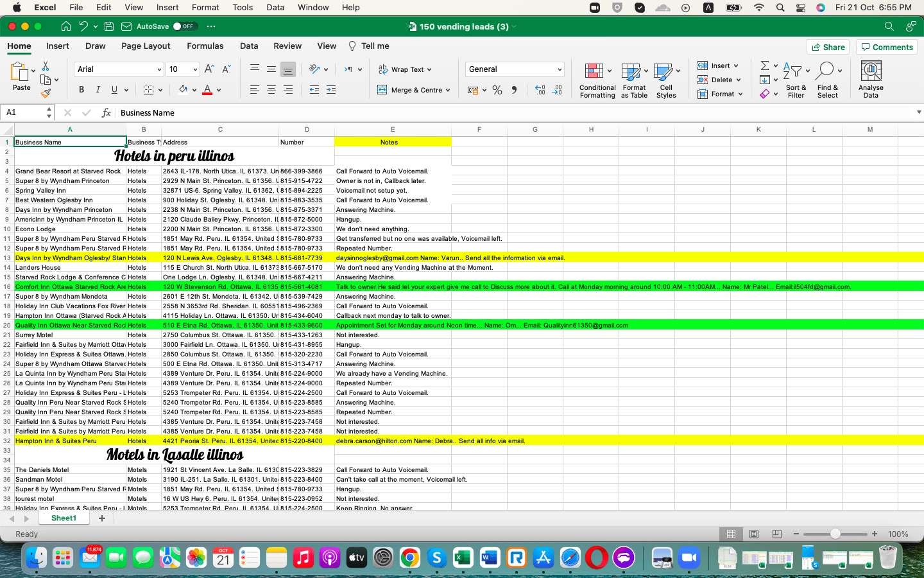Viewport: 924px width, 578px height.
Task: Toggle Italic formatting
Action: tap(98, 90)
